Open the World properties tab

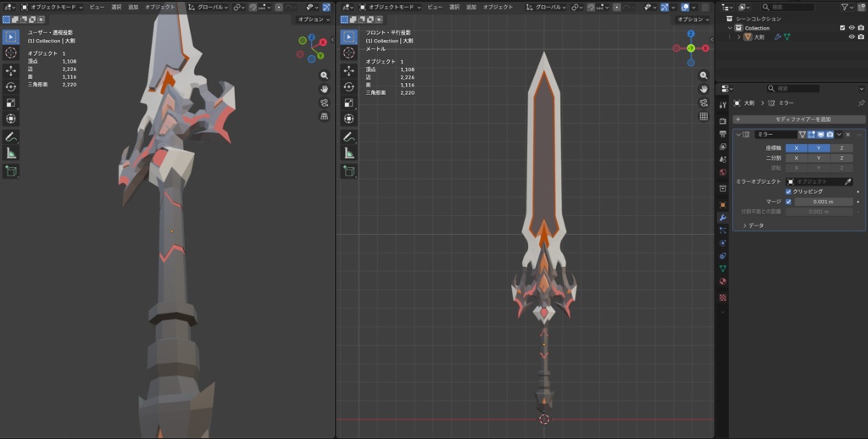click(722, 173)
